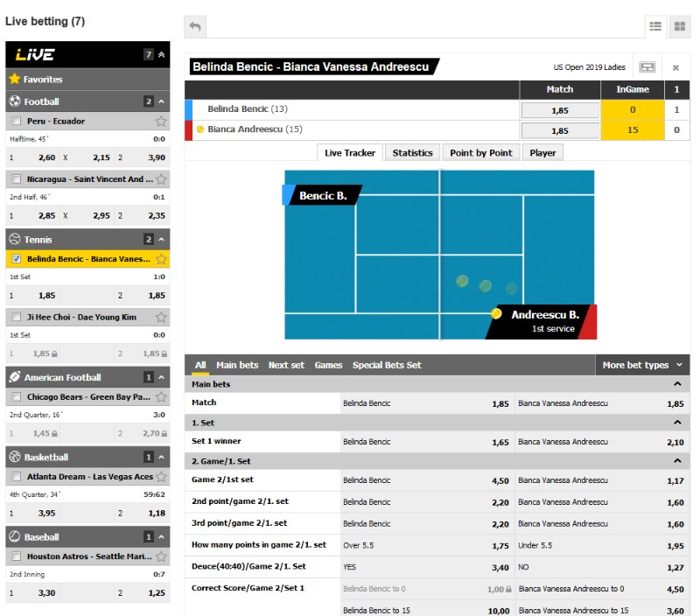Collapse the Tennis section
700x616 pixels.
pos(162,239)
